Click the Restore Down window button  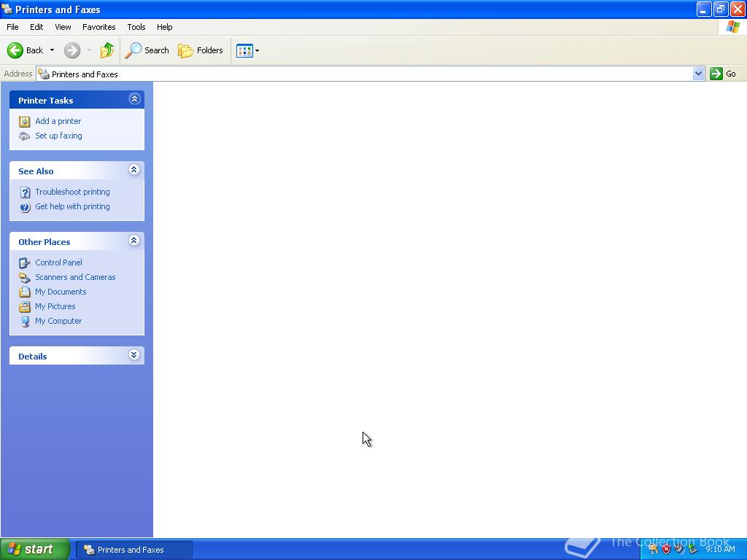click(720, 9)
